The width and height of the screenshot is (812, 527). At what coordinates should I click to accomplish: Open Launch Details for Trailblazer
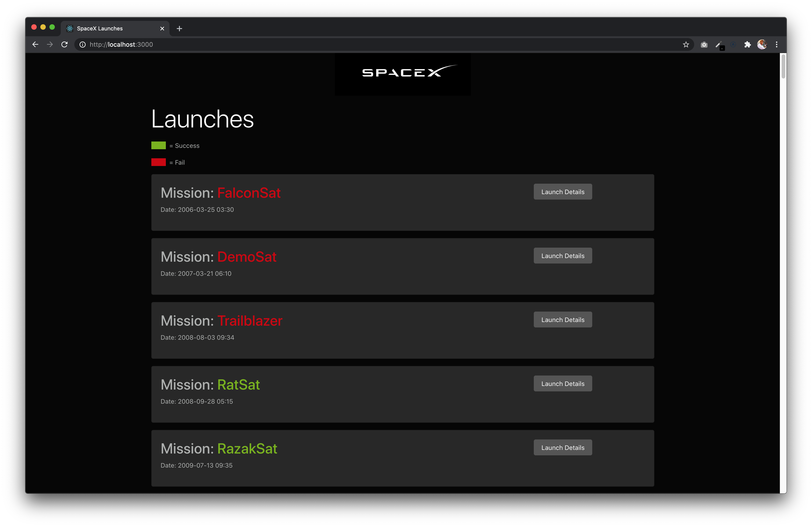[563, 319]
